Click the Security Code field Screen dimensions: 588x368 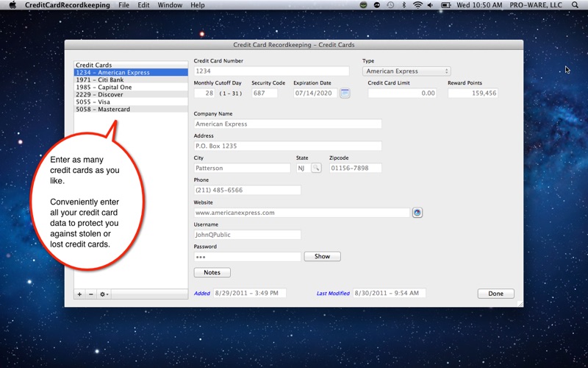[265, 93]
